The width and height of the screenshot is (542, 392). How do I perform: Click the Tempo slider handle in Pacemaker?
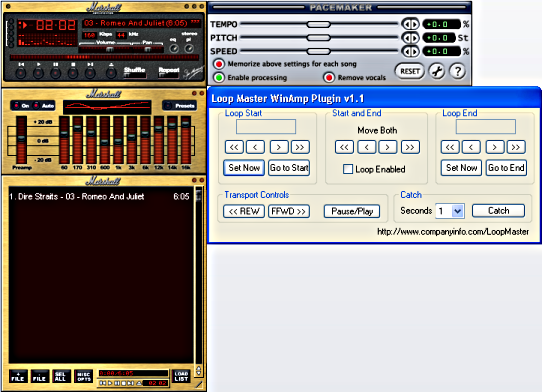[319, 24]
